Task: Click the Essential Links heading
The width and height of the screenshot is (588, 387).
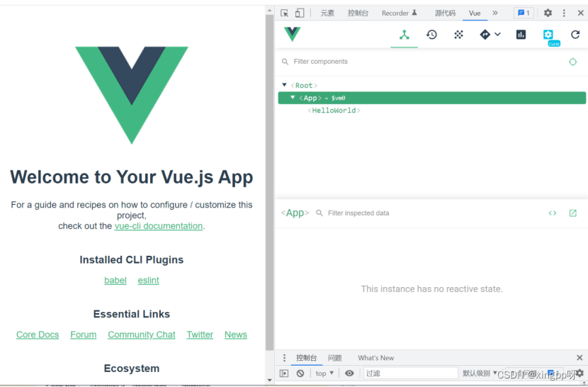Action: point(132,314)
